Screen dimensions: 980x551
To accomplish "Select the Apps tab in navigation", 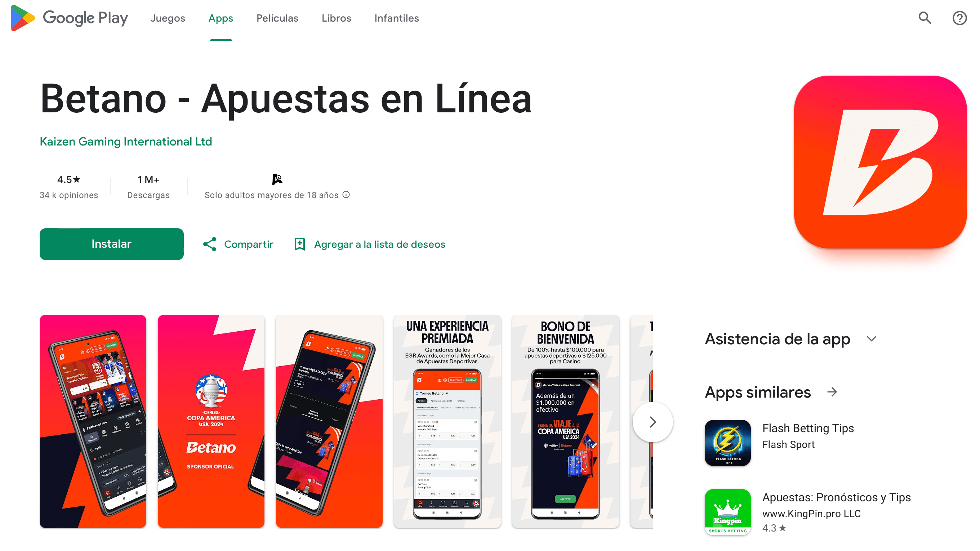I will (x=220, y=18).
